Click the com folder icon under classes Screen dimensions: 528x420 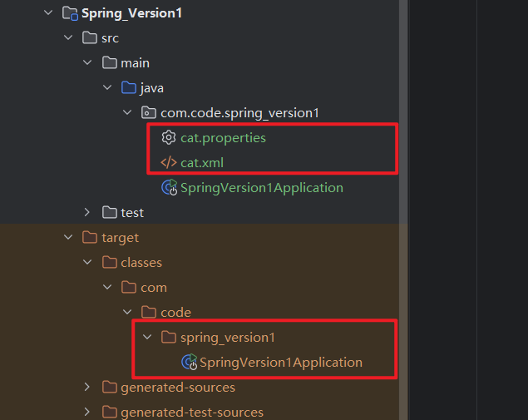click(x=129, y=287)
